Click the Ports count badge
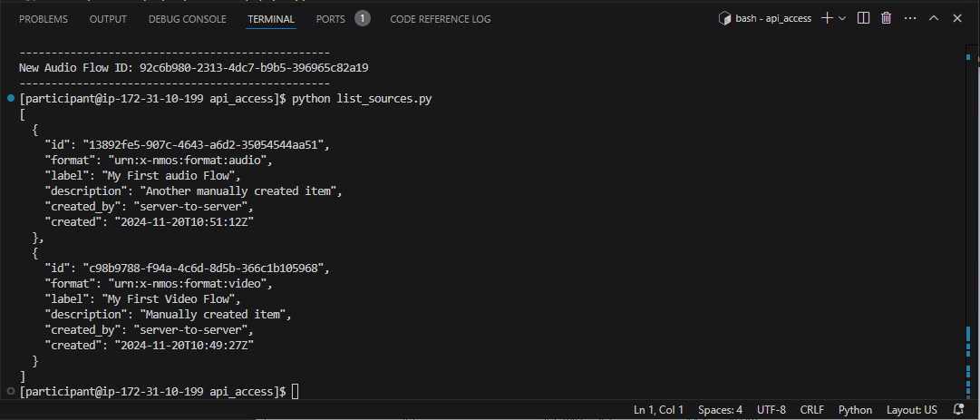 [363, 18]
